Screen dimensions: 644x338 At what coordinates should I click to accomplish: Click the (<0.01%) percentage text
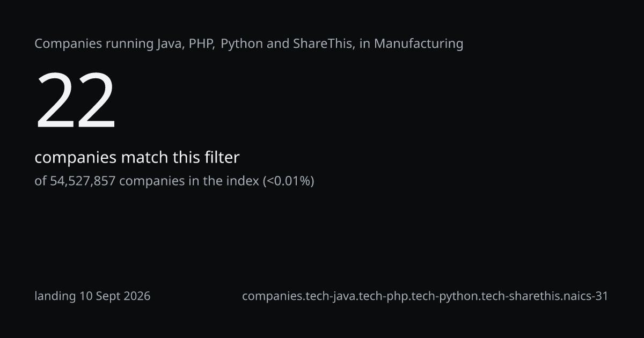pos(288,181)
